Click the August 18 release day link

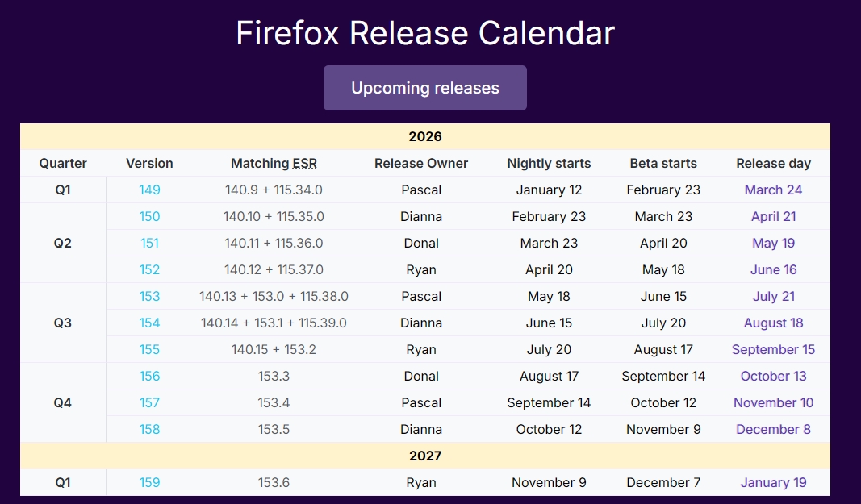click(773, 323)
